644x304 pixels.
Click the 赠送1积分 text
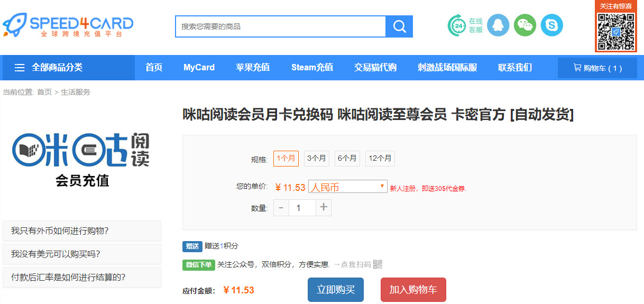[x=222, y=246]
